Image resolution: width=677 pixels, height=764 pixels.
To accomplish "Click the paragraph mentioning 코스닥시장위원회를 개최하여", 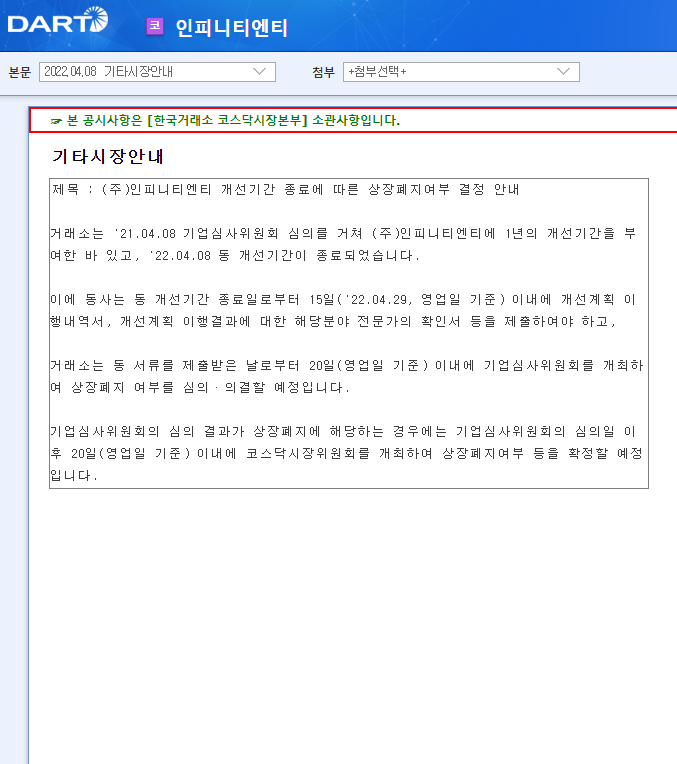I will point(346,453).
